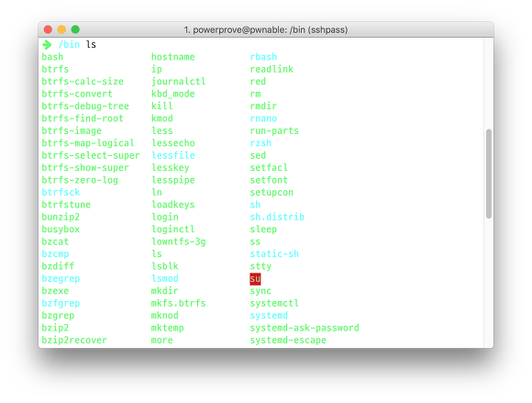Click the cyan lsmod entry
Image resolution: width=532 pixels, height=403 pixels.
(x=165, y=278)
